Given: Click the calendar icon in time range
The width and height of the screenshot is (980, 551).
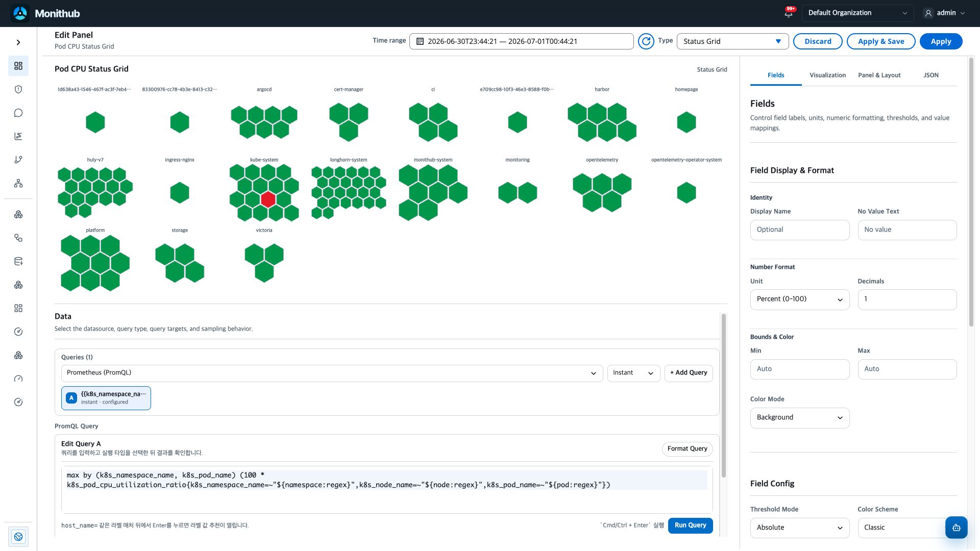Looking at the screenshot, I should point(420,41).
